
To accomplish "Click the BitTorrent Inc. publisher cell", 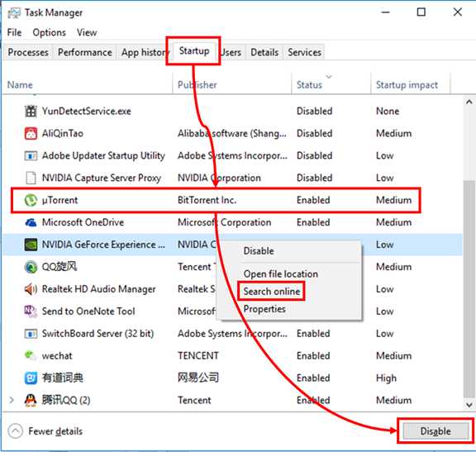I will pos(207,200).
